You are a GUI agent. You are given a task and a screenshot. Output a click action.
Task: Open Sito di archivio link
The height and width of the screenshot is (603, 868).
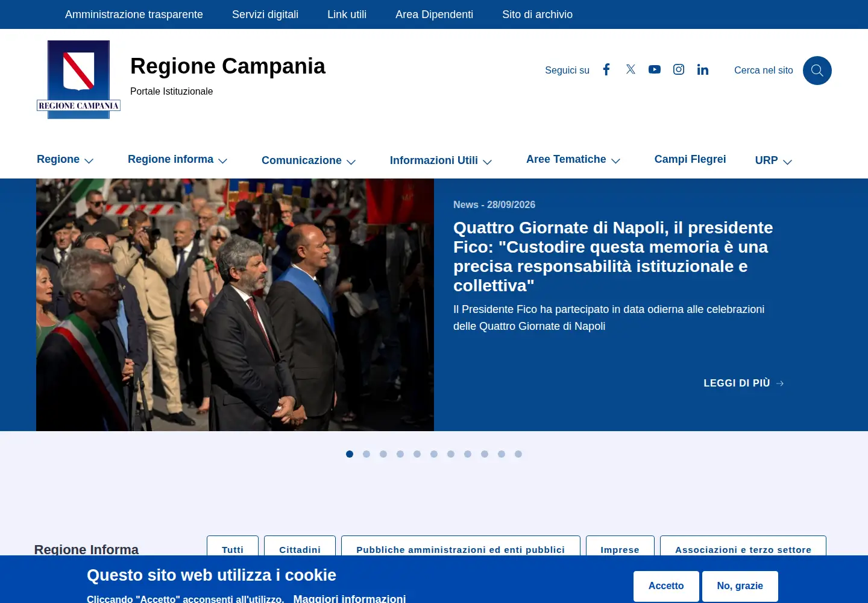pos(537,14)
